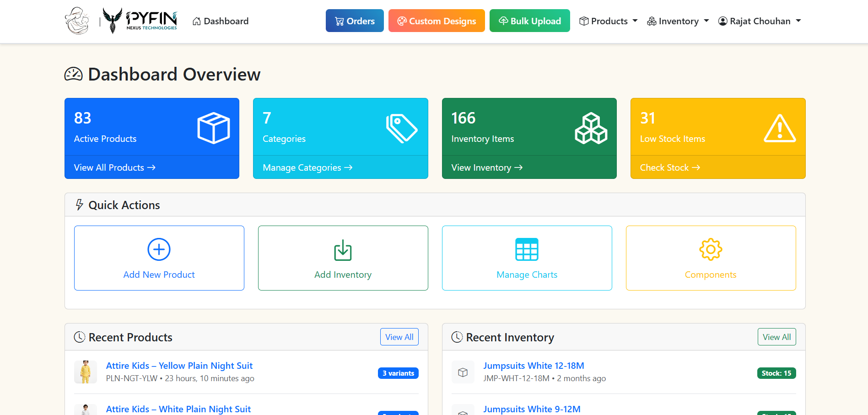Click the Add Inventory download icon
868x415 pixels.
pyautogui.click(x=343, y=250)
